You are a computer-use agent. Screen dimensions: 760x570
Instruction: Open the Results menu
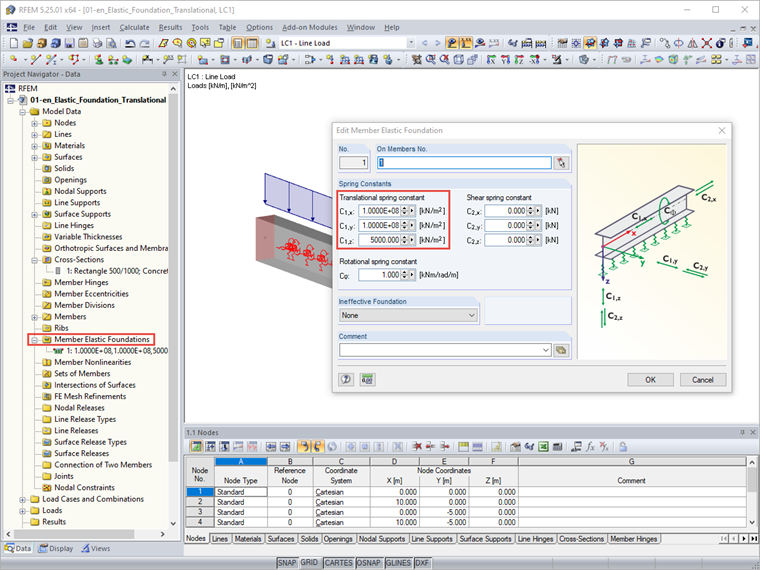(x=170, y=28)
